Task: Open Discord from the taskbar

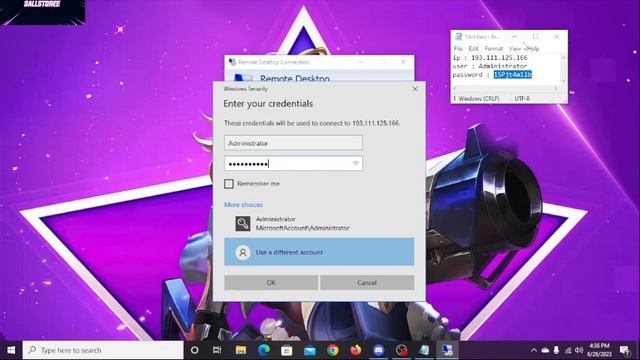Action: (379, 350)
